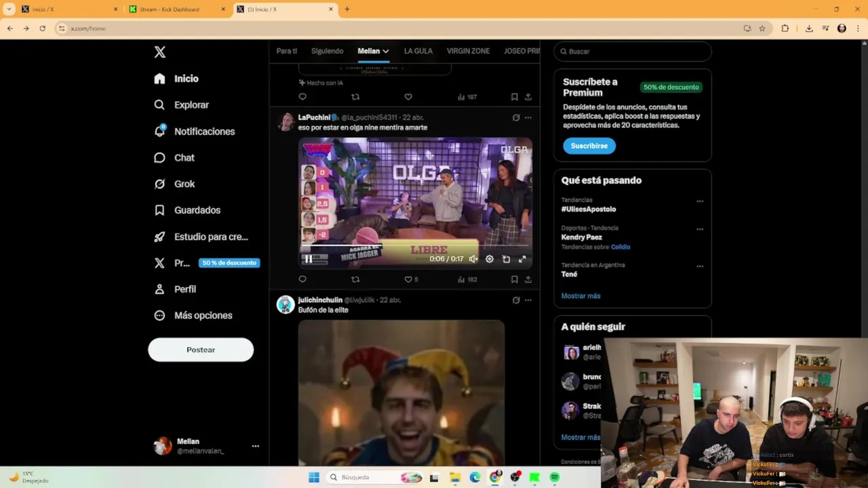Switch to Siguiendo tab

[327, 51]
